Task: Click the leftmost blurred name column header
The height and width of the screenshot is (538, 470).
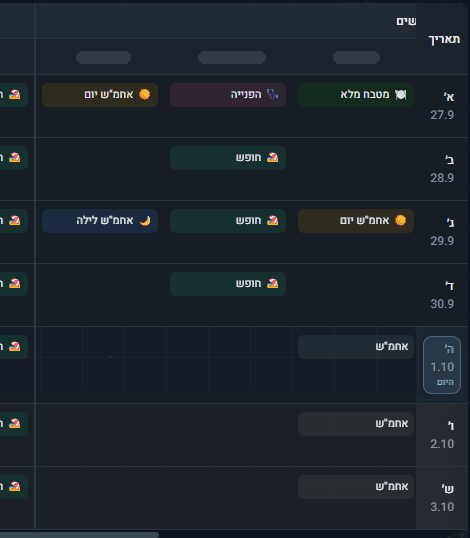Action: click(x=103, y=57)
